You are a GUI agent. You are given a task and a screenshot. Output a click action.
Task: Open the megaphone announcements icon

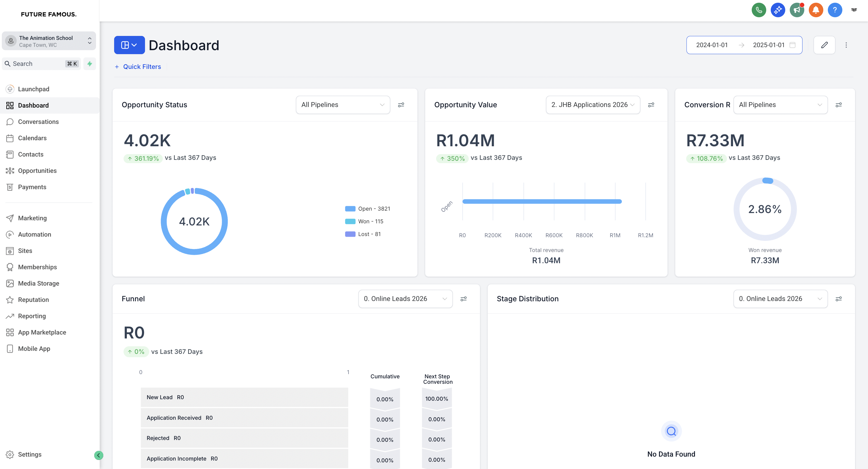(796, 10)
